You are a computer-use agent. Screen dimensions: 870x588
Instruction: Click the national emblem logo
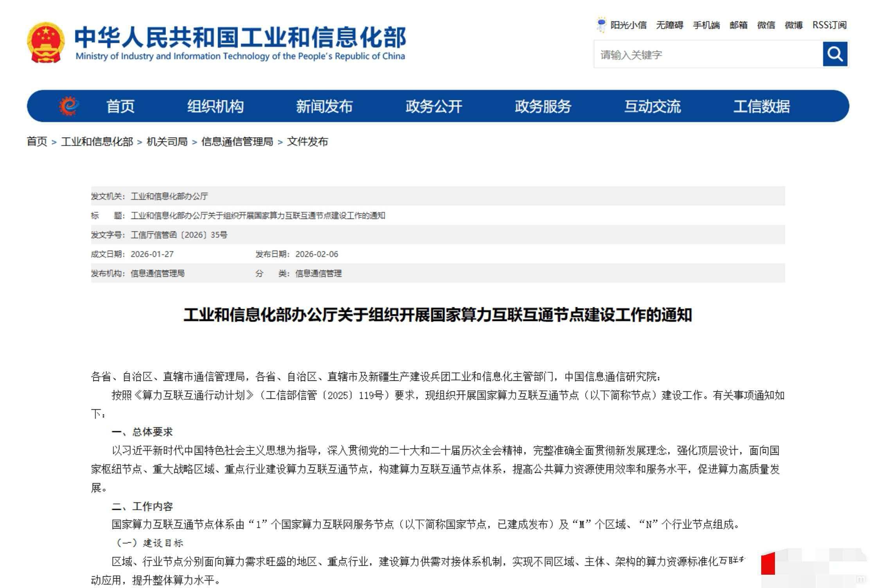46,42
